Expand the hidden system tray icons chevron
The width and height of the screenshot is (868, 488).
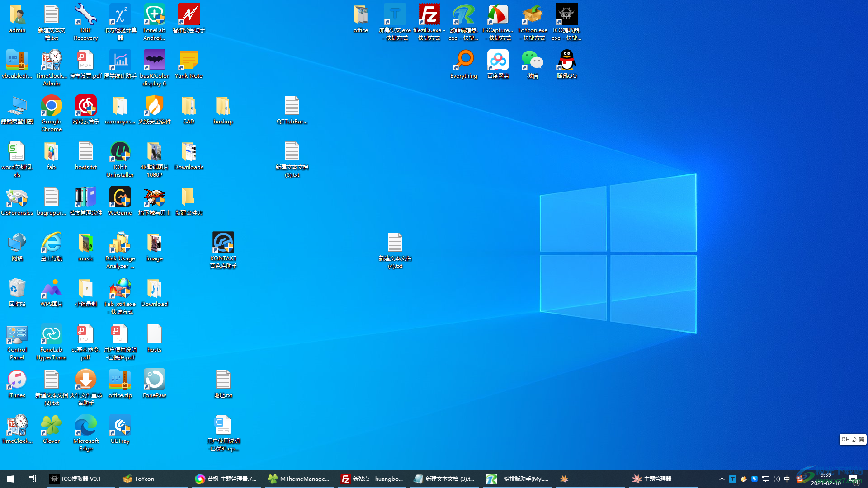pyautogui.click(x=722, y=479)
